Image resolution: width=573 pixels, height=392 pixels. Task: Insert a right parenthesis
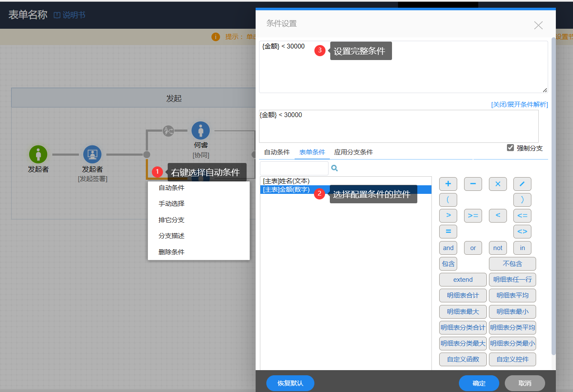[522, 200]
